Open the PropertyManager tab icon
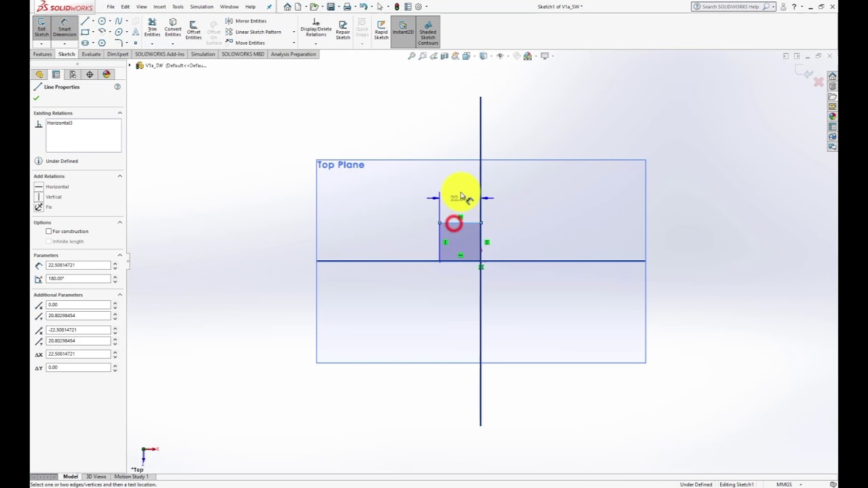The height and width of the screenshot is (488, 868). [56, 75]
